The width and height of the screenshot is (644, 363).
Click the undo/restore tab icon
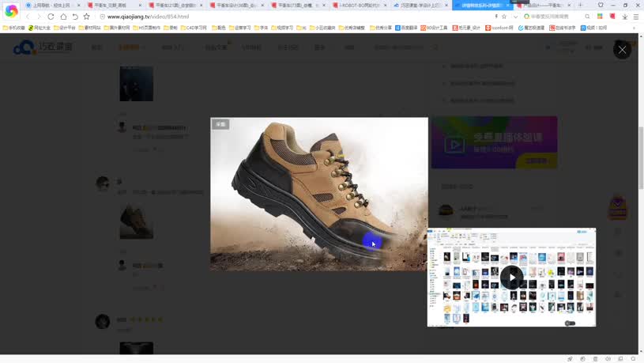coord(75,17)
